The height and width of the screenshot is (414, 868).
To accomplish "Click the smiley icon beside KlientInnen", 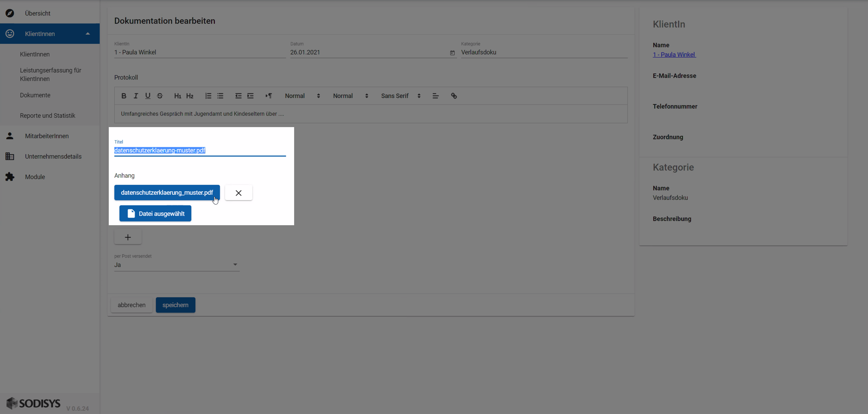I will [x=10, y=34].
